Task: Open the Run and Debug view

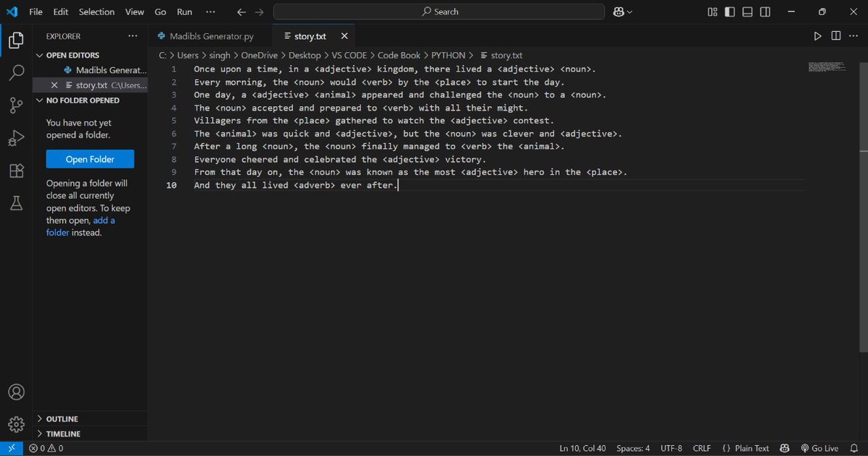Action: pos(16,138)
